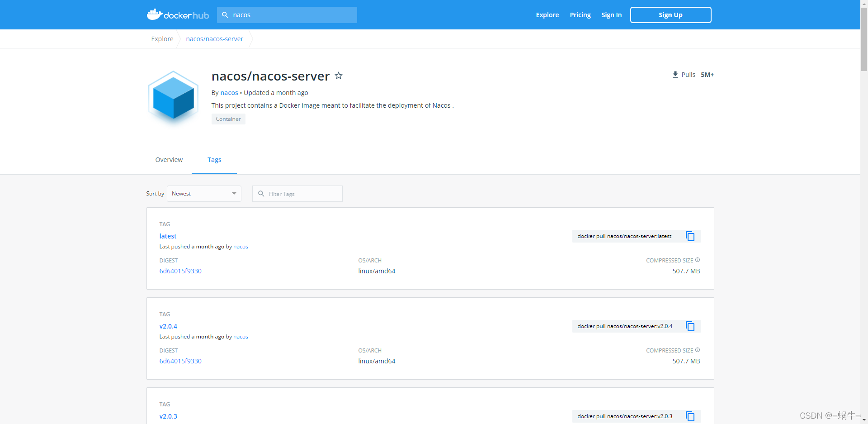Click 507.7 MB size in latest card
Image resolution: width=868 pixels, height=424 pixels.
pos(686,271)
